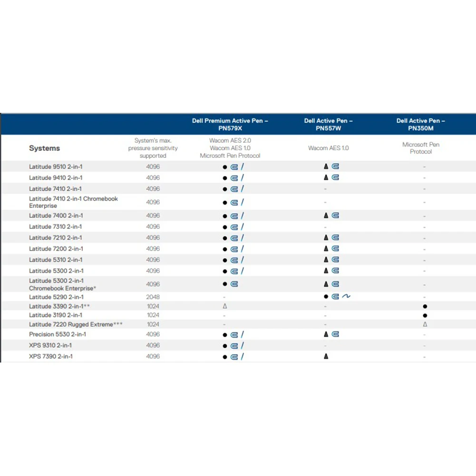The height and width of the screenshot is (476, 476).
Task: Click blue clip icon in Latitude 7410 Chromebook Enterprise row
Action: 234,203
